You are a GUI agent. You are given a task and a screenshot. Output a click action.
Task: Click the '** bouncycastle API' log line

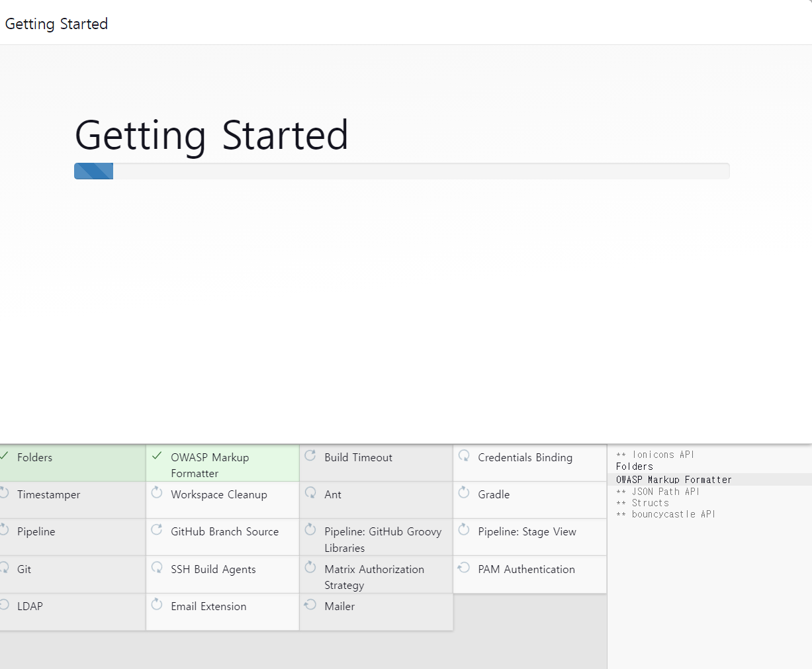tap(666, 514)
